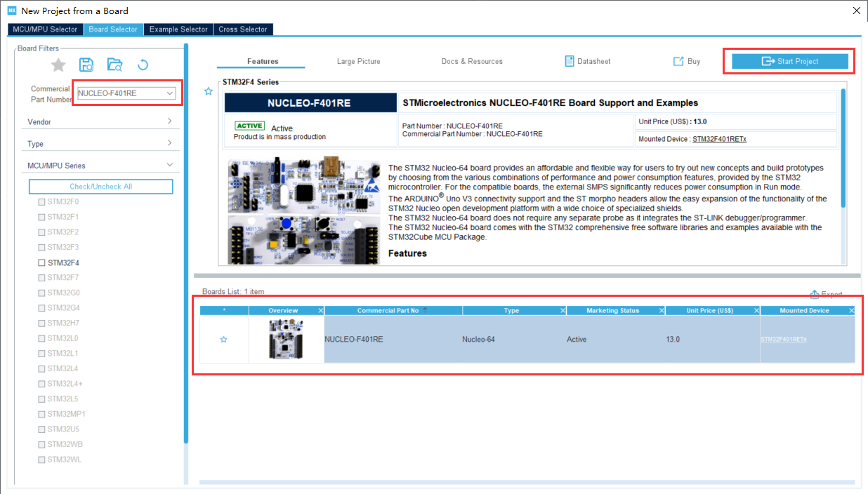
Task: Select NUCLEO-F401RE in the boards table
Action: (354, 340)
